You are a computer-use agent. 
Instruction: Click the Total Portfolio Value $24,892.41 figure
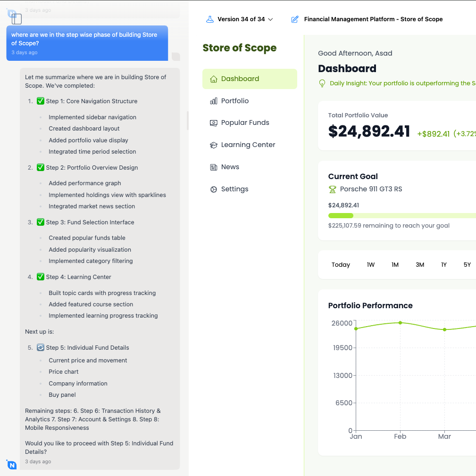[x=369, y=132]
